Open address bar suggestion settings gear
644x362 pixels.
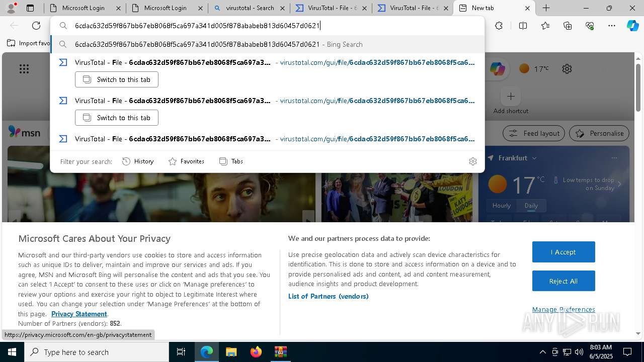[473, 161]
